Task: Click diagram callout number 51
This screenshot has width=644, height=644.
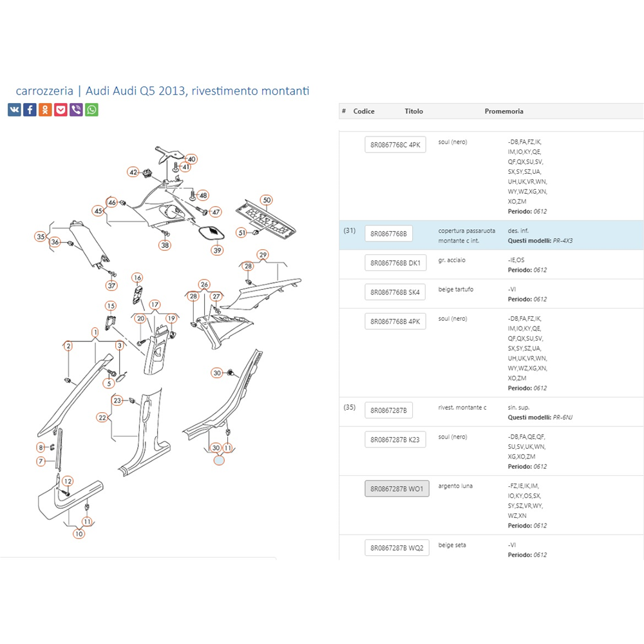Action: tap(242, 233)
